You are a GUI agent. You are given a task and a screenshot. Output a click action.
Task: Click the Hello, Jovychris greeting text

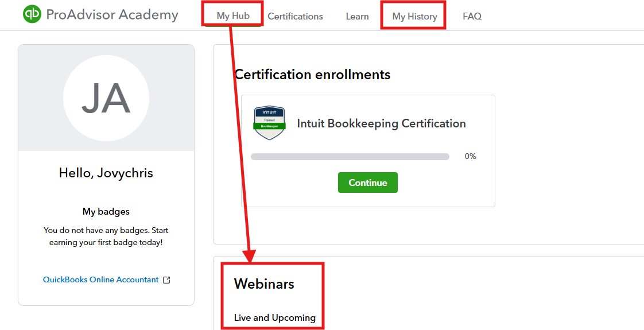coord(106,173)
